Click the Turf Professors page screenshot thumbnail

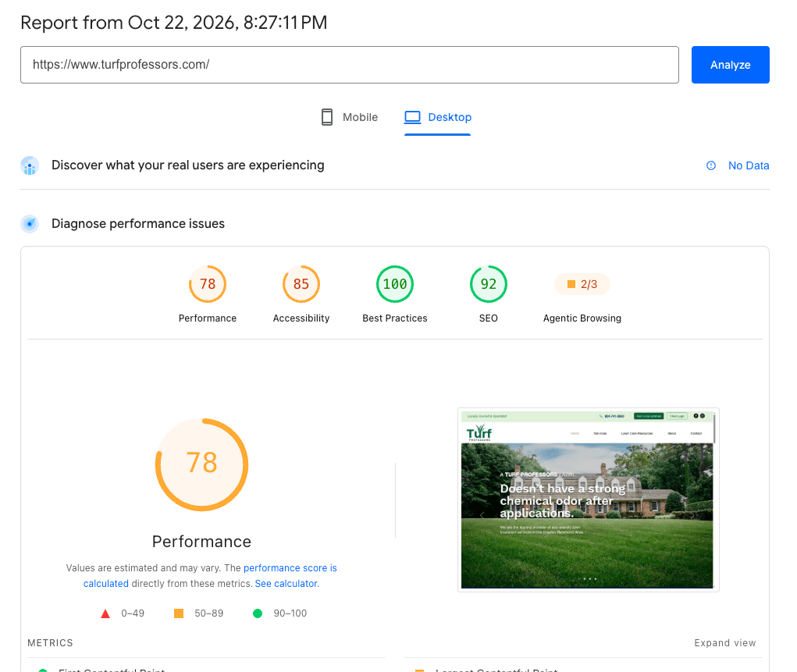(588, 500)
